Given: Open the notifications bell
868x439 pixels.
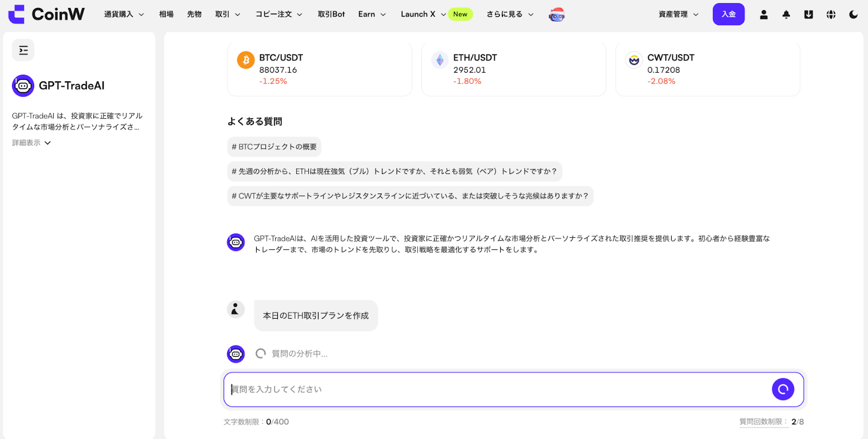Looking at the screenshot, I should pos(786,15).
